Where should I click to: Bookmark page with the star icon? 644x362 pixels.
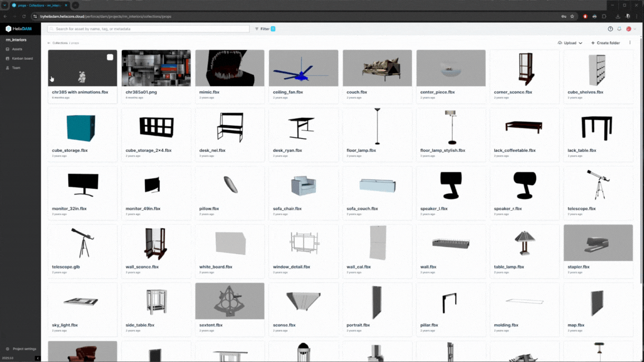click(572, 16)
